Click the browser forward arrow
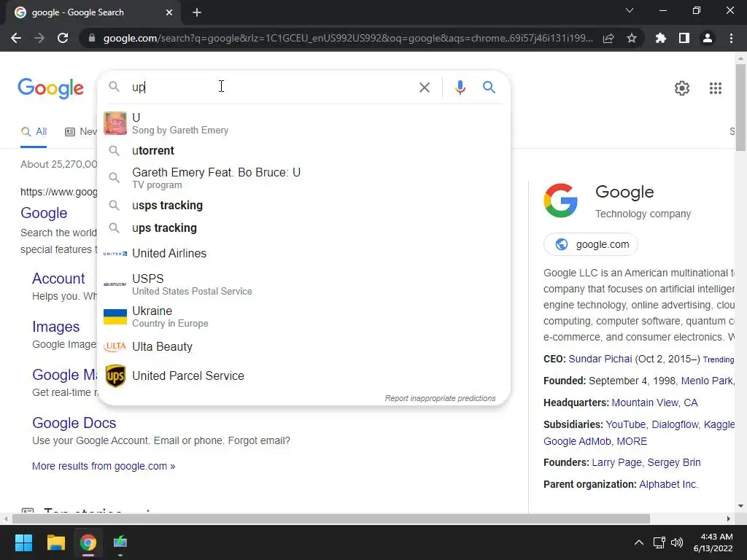Screen dimensions: 747x560 [39, 38]
